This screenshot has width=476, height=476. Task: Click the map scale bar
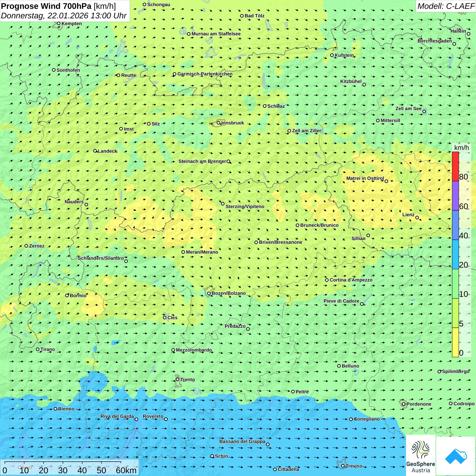click(x=69, y=468)
